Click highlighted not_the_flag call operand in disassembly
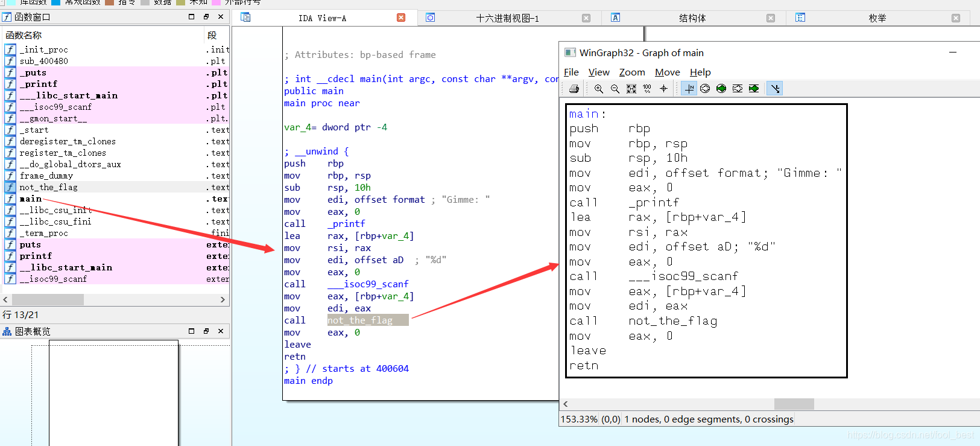The height and width of the screenshot is (446, 980). [x=368, y=320]
